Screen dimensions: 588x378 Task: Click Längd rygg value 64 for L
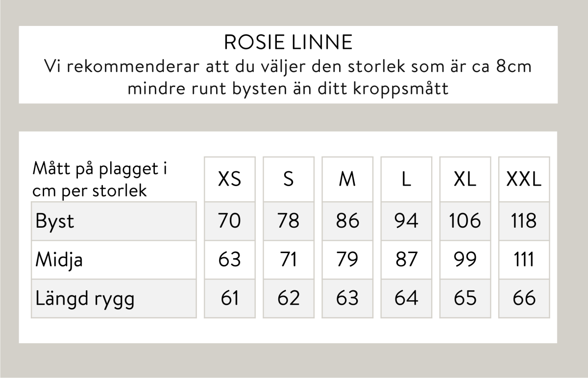406,298
